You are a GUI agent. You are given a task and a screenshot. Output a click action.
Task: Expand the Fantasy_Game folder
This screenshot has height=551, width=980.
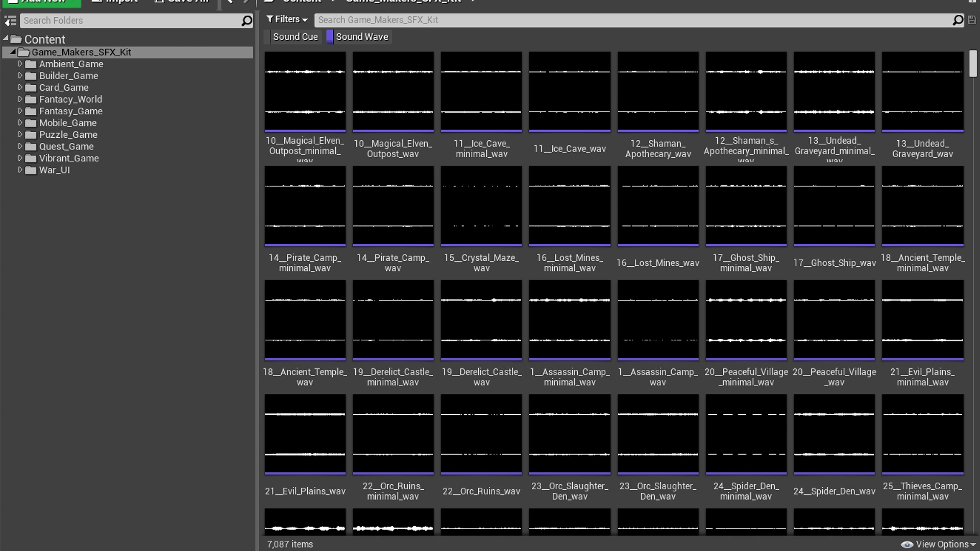20,111
